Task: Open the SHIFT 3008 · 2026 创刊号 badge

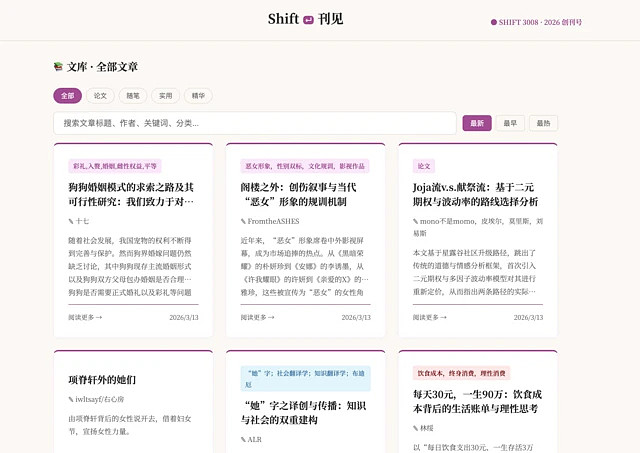Action: point(536,22)
